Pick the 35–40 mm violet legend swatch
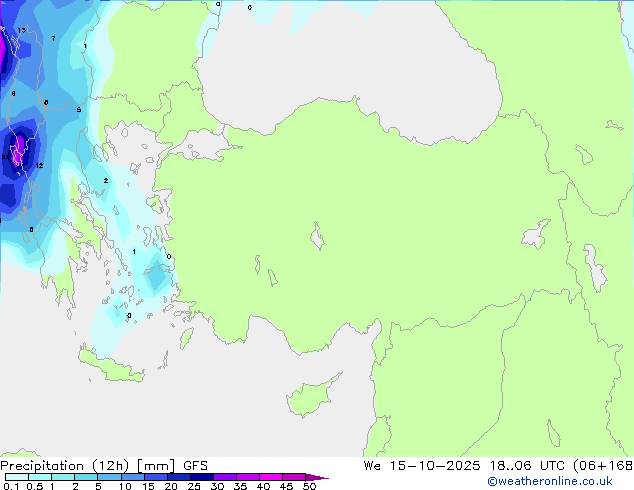Image resolution: width=634 pixels, height=490 pixels. [247, 477]
